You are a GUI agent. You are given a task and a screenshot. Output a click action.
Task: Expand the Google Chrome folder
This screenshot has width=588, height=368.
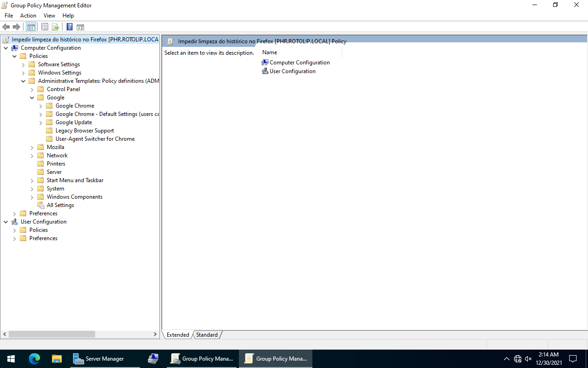coord(40,106)
